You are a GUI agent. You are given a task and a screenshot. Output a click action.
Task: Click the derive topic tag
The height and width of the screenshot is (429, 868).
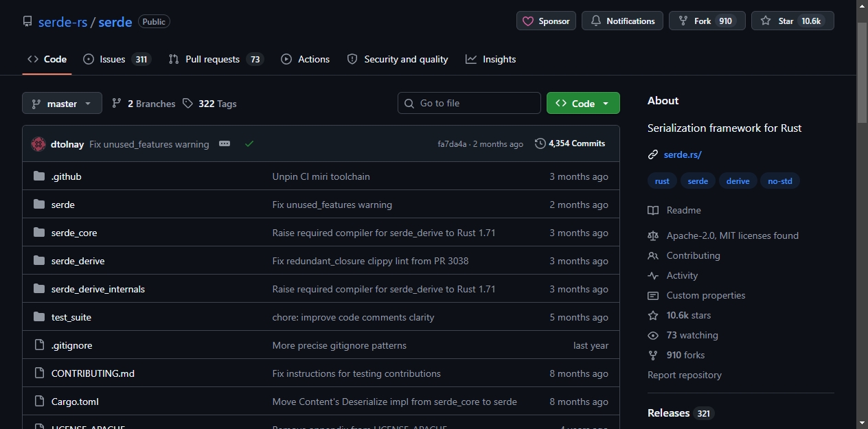(x=738, y=181)
